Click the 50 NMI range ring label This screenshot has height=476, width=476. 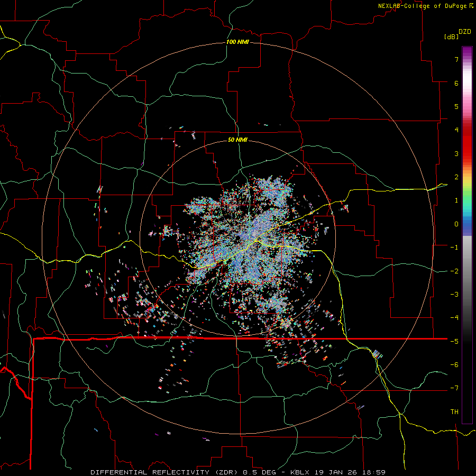coord(237,140)
